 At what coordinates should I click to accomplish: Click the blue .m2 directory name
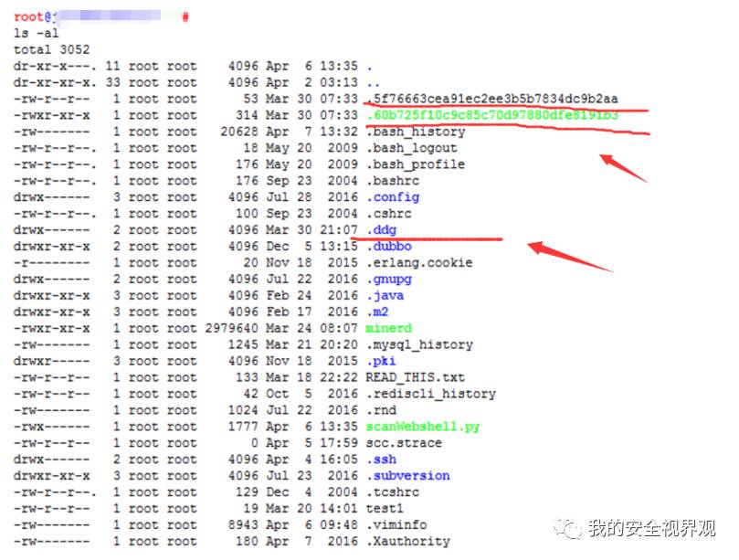377,312
